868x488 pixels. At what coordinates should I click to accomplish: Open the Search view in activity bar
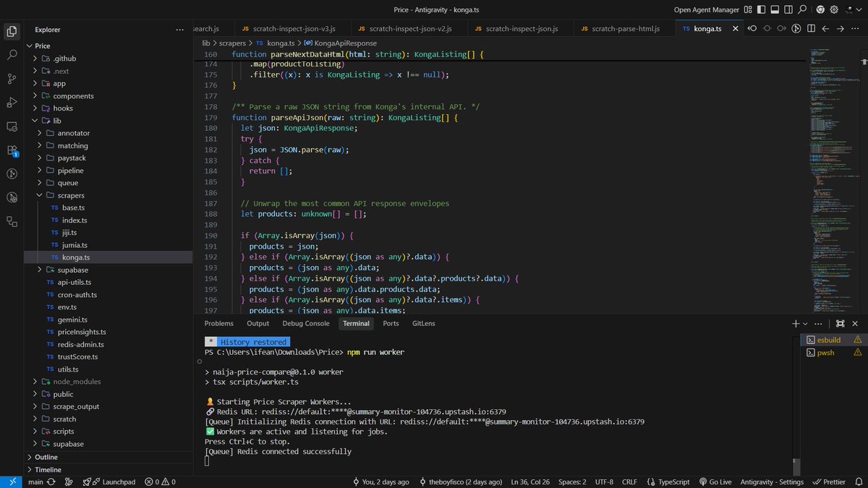tap(12, 55)
